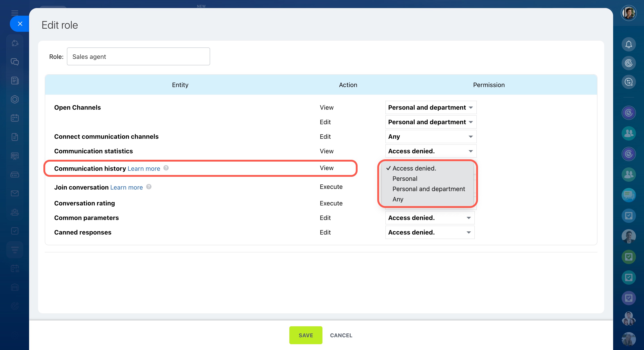The height and width of the screenshot is (350, 644).
Task: Open the chat bubbles icon in left sidebar
Action: coord(15,62)
